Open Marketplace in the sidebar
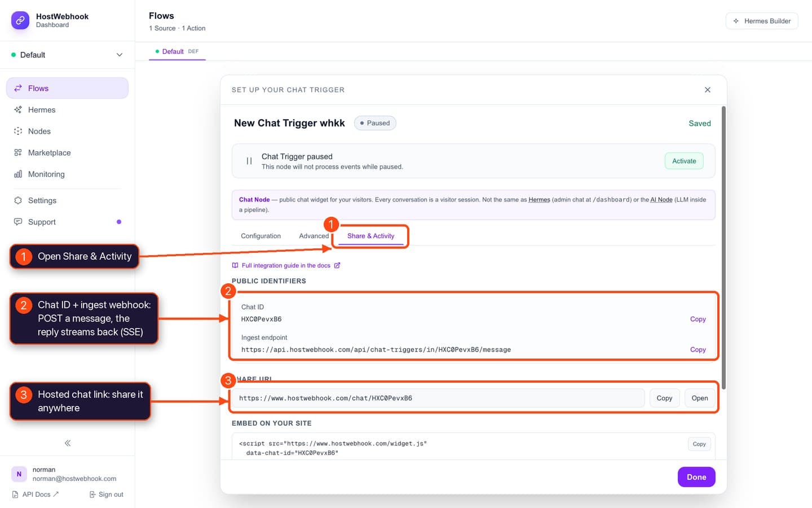812x508 pixels. tap(67, 152)
